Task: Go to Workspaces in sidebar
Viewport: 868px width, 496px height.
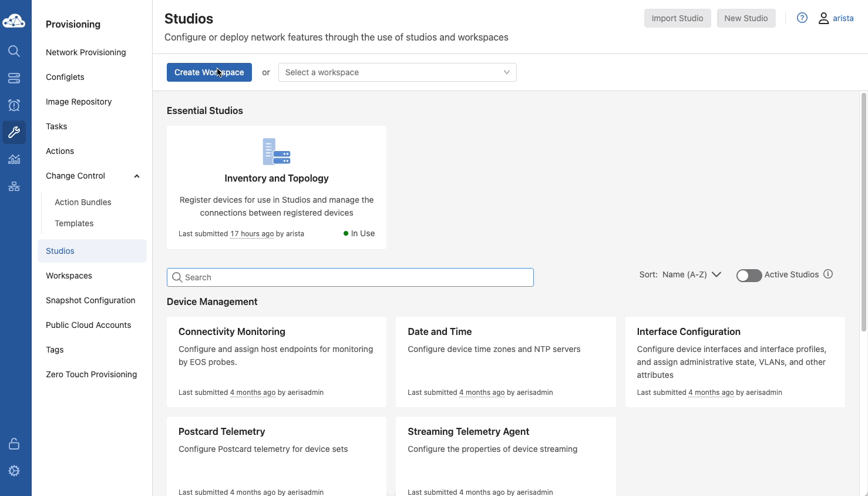Action: click(x=69, y=276)
